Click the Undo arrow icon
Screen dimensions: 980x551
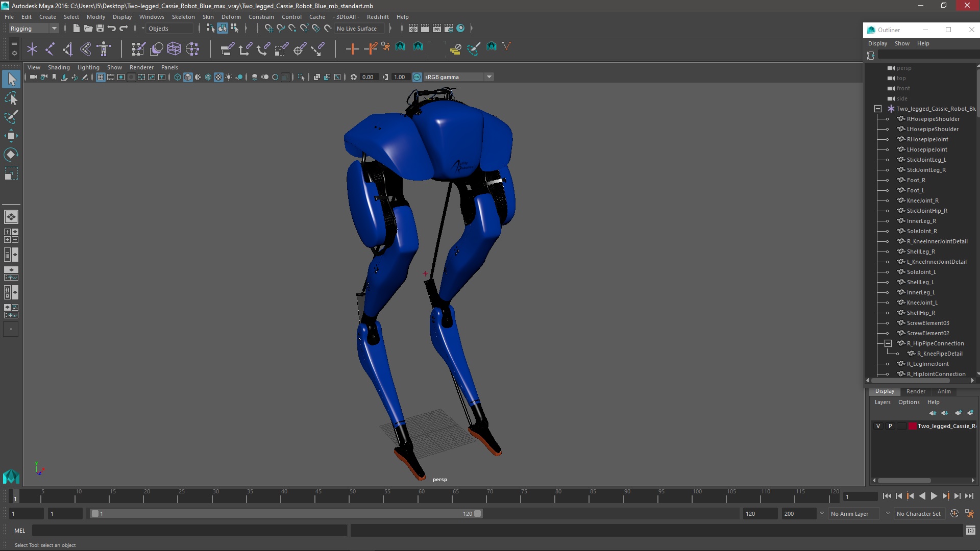point(112,29)
